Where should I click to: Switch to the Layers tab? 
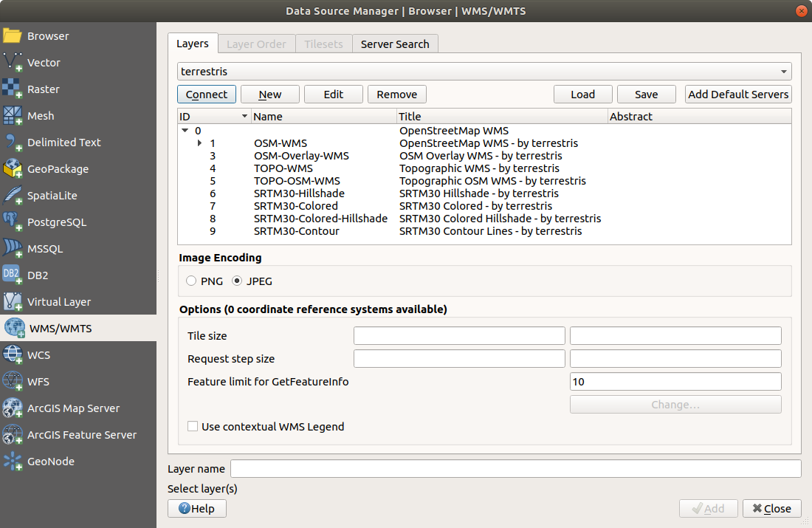(x=193, y=44)
